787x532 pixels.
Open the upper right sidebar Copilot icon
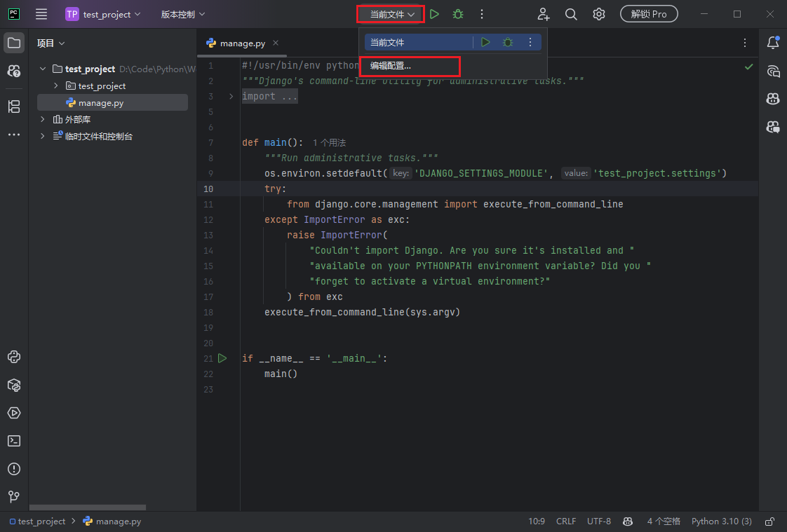pos(773,99)
